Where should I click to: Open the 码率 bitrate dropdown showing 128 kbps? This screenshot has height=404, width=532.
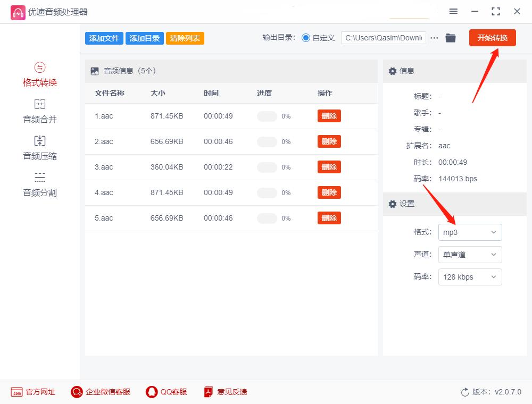coord(470,277)
